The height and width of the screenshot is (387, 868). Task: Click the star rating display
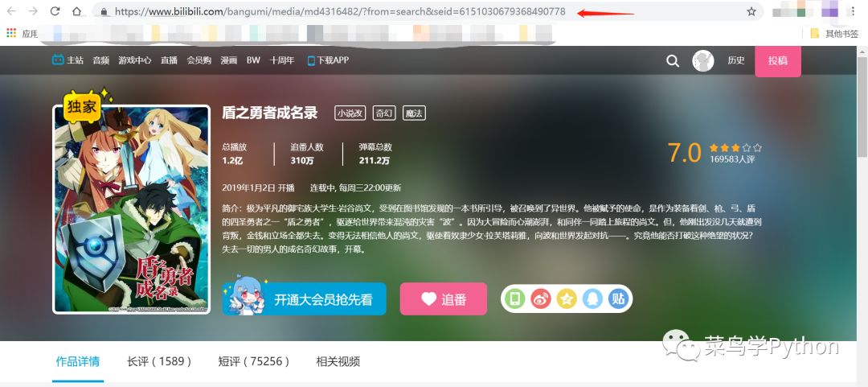pos(735,147)
